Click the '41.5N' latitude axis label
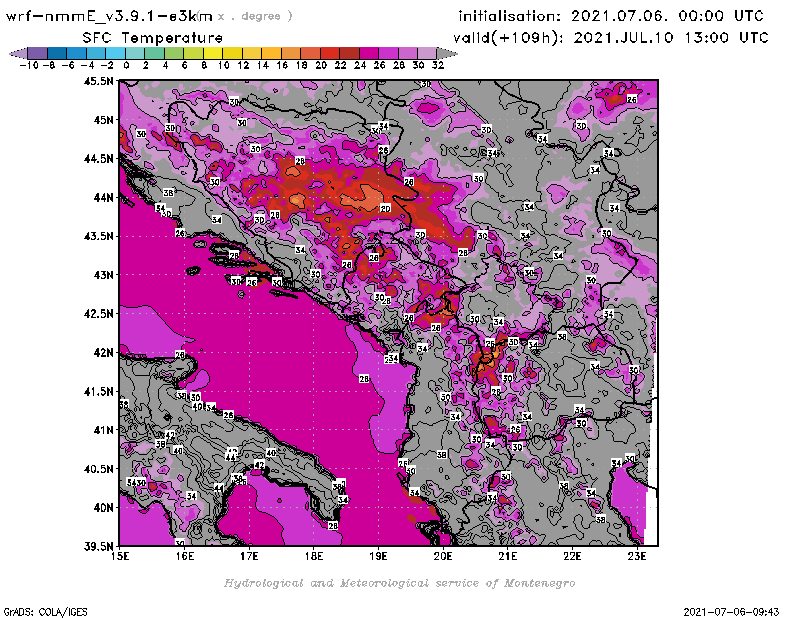Screen dimensions: 800x618 click(98, 391)
